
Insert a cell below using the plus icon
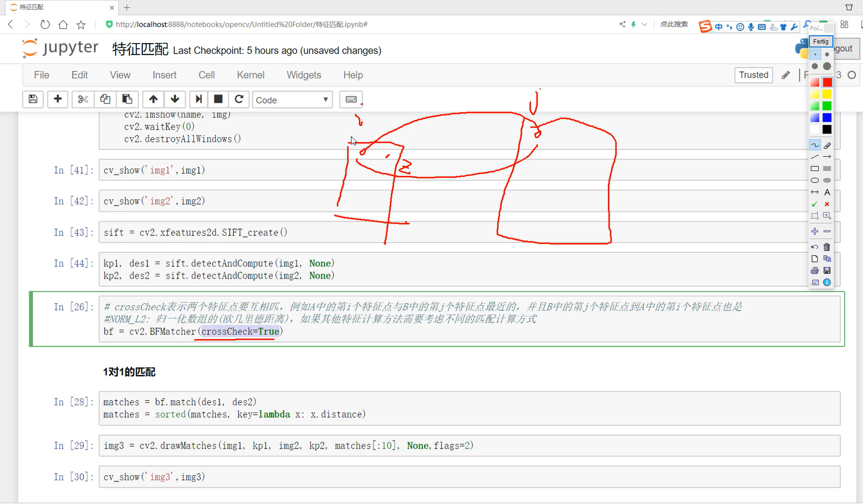click(58, 99)
